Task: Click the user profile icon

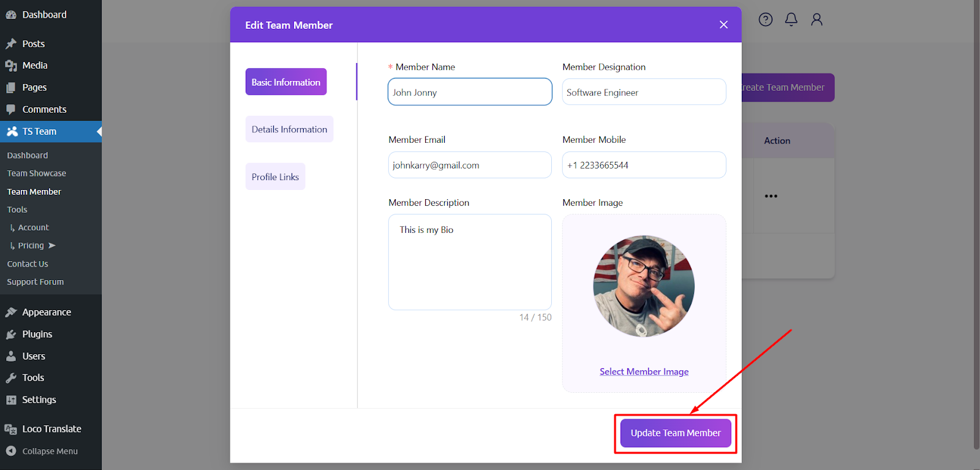Action: pyautogui.click(x=816, y=20)
